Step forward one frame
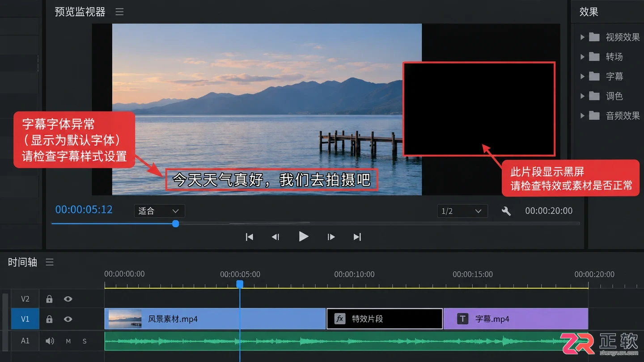 331,237
